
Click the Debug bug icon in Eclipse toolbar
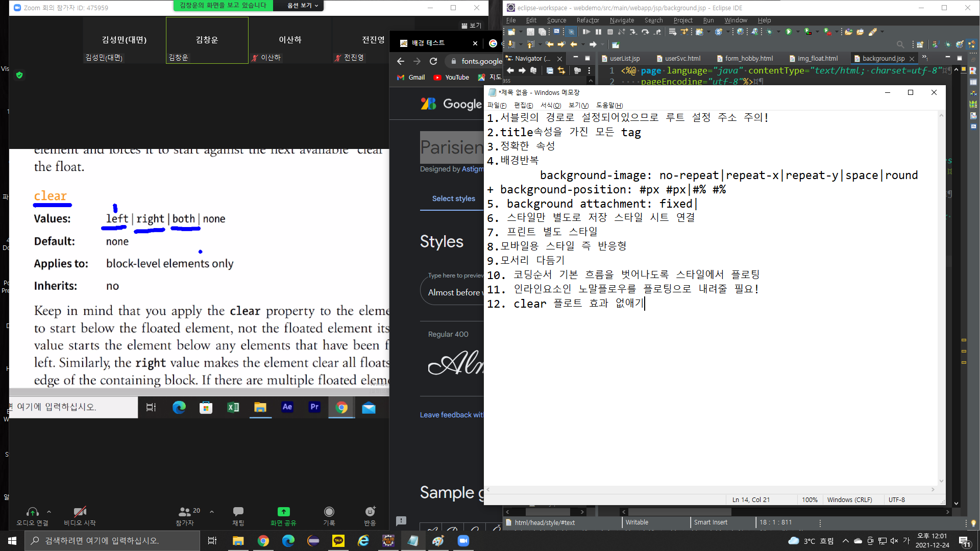770,32
